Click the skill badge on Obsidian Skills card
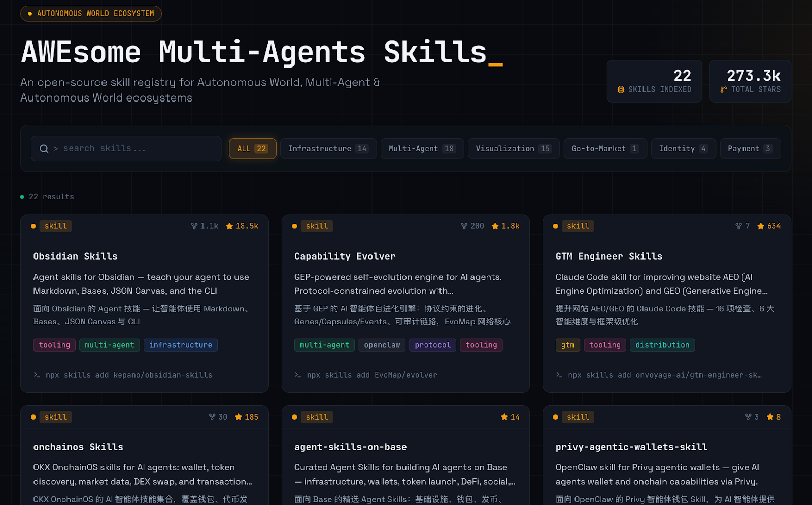The height and width of the screenshot is (505, 812). coord(56,226)
